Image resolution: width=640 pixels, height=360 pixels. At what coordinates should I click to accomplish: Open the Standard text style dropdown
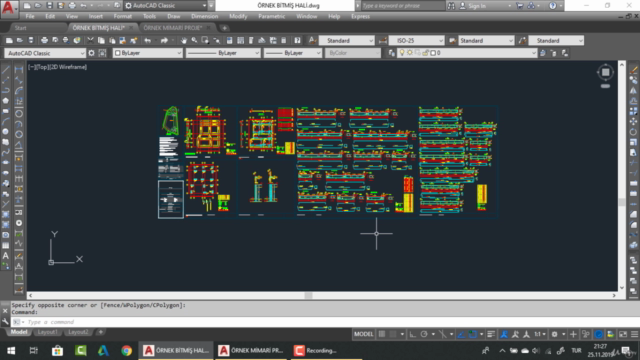[347, 40]
